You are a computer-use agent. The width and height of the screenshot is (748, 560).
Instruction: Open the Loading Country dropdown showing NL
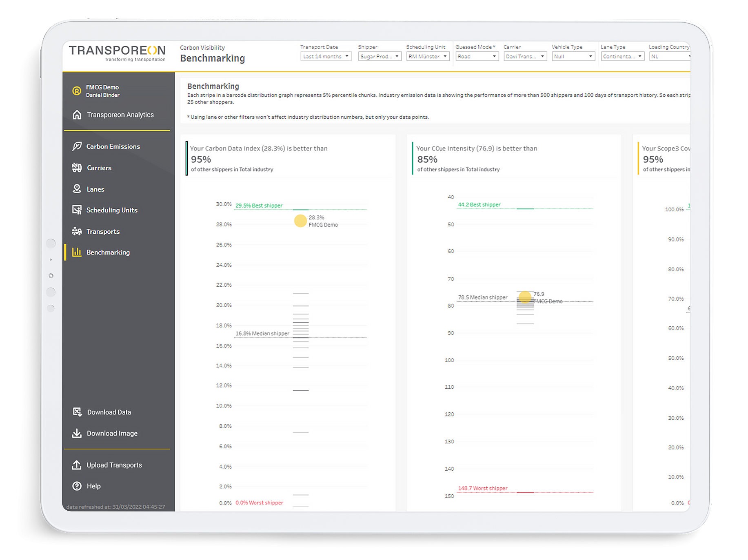pos(670,56)
